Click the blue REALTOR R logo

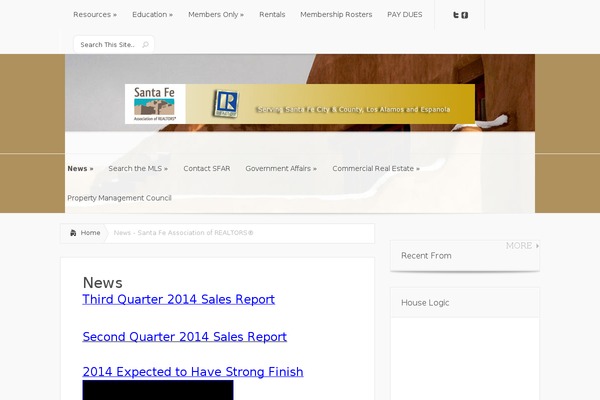(x=226, y=103)
